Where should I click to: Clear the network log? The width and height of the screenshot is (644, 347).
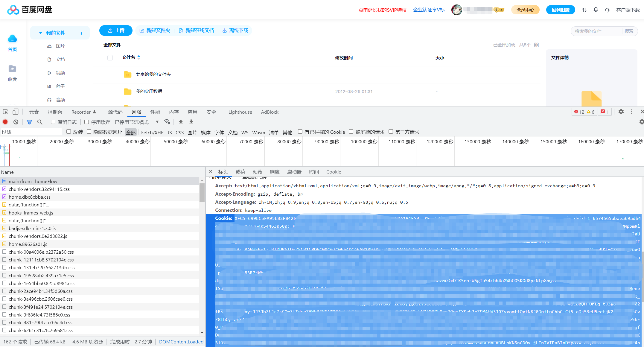point(16,122)
